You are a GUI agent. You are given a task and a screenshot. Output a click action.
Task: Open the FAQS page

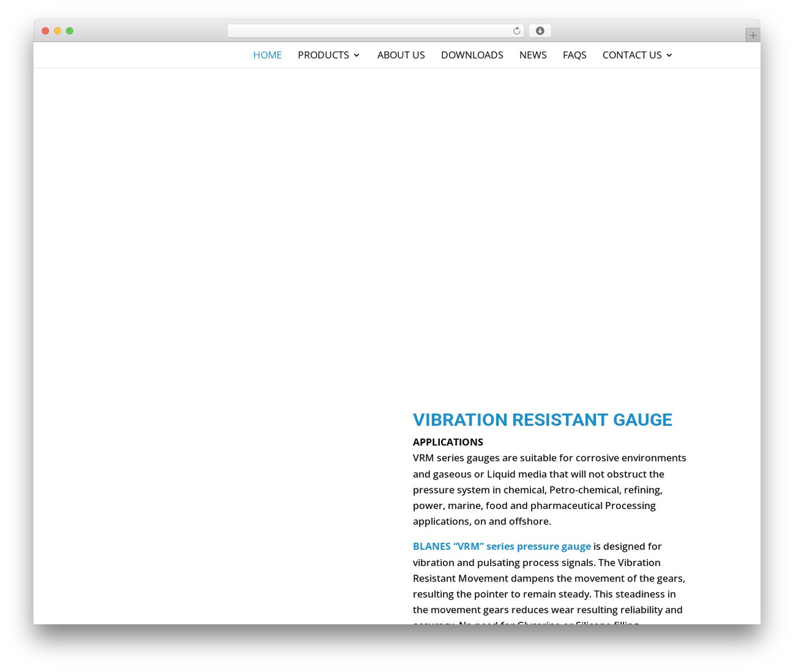point(574,55)
